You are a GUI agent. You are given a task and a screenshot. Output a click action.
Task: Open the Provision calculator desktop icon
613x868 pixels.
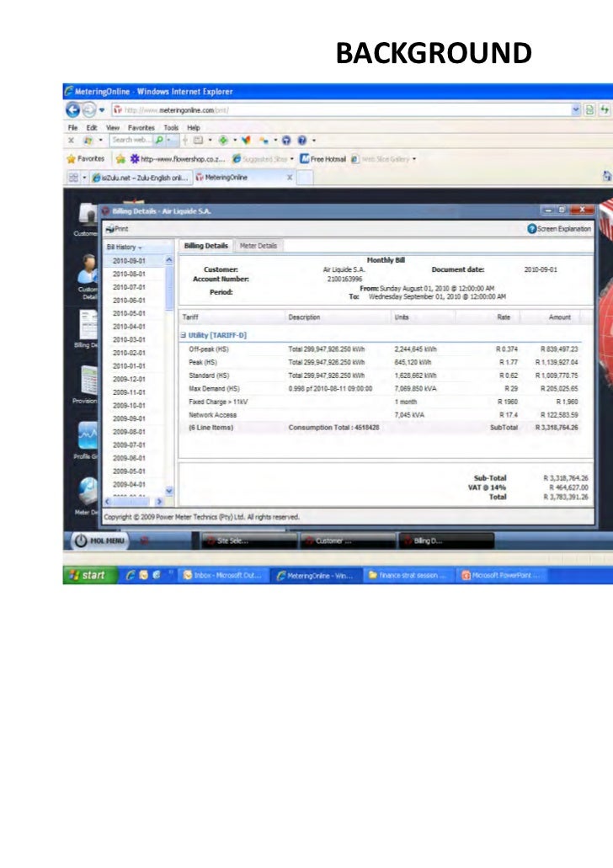[87, 384]
